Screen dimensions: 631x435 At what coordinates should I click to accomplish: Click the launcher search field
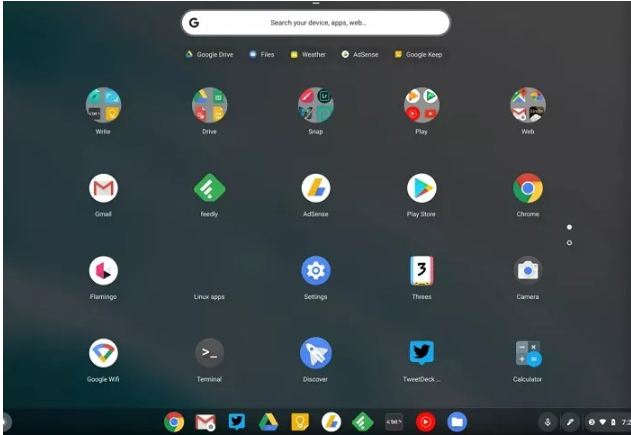click(316, 23)
